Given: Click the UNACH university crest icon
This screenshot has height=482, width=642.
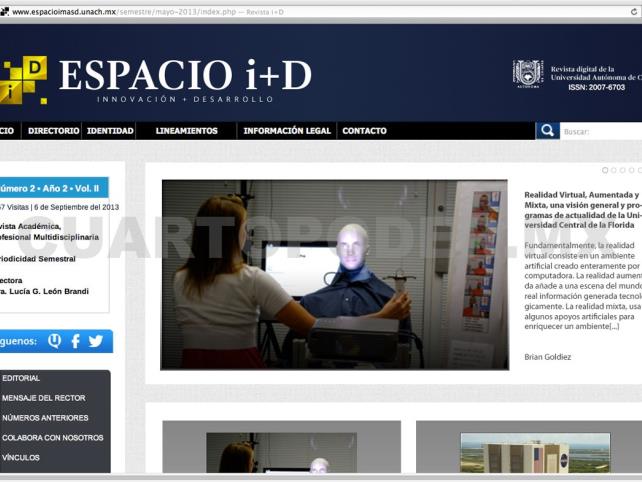Looking at the screenshot, I should tap(528, 74).
